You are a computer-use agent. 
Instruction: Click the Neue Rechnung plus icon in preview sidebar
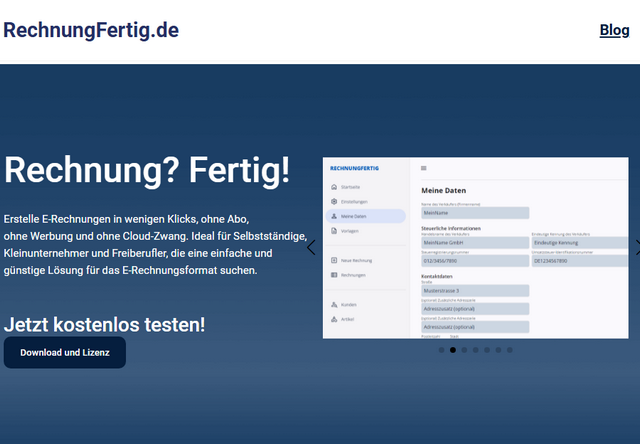coord(334,260)
